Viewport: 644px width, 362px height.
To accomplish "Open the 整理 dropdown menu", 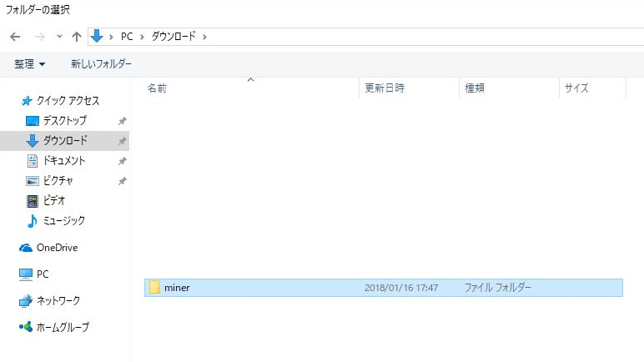I will click(x=29, y=64).
